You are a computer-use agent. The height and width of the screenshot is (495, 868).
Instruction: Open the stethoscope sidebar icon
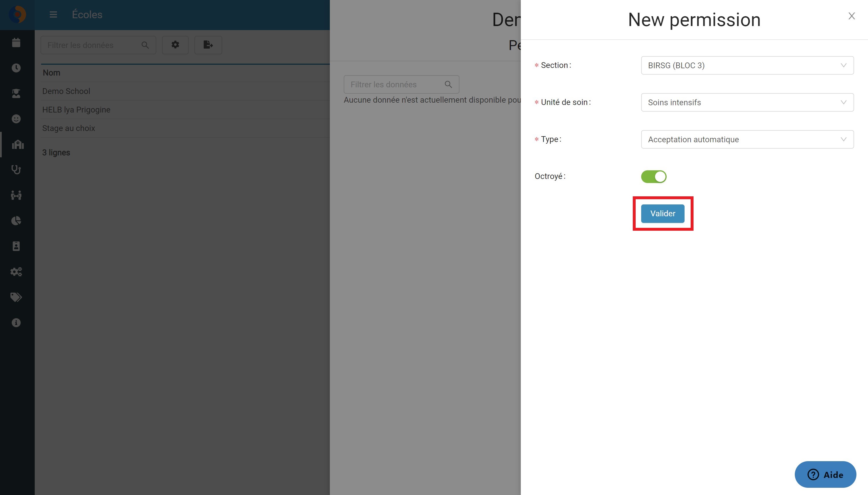[16, 170]
